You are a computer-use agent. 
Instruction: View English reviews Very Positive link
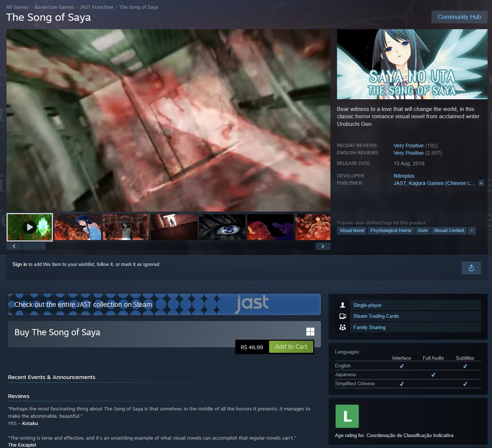tap(408, 153)
